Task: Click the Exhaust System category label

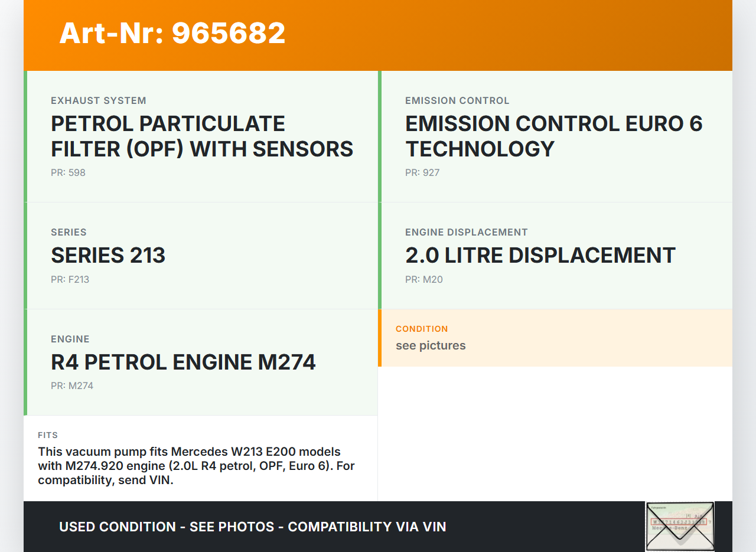Action: pyautogui.click(x=98, y=101)
